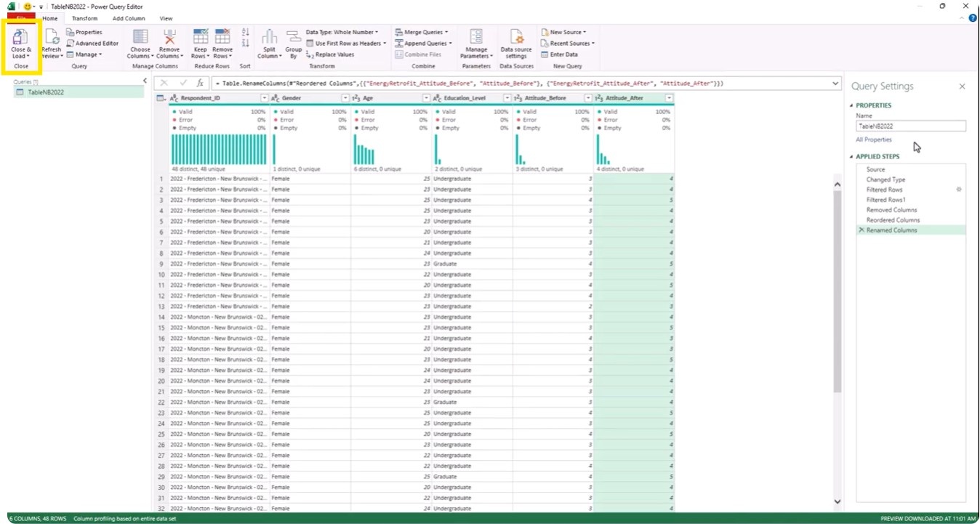980x524 pixels.
Task: Click the Choose Columns icon
Action: click(140, 38)
